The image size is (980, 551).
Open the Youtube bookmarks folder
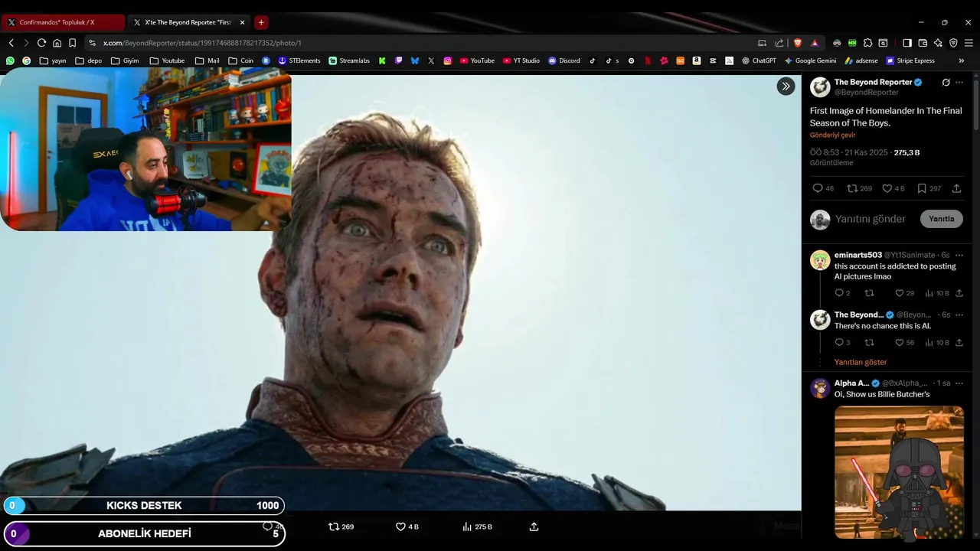click(167, 60)
